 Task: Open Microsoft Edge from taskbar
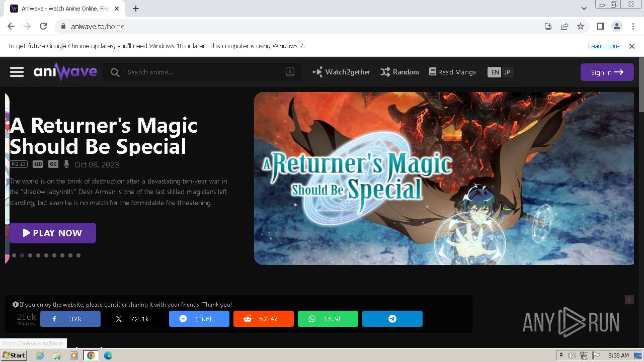coord(108,355)
